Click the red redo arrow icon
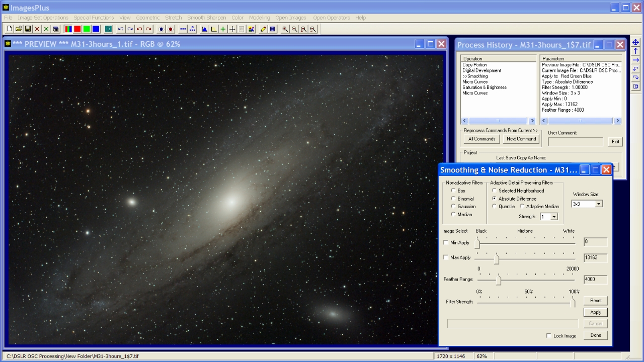This screenshot has width=644, height=362. point(148,29)
